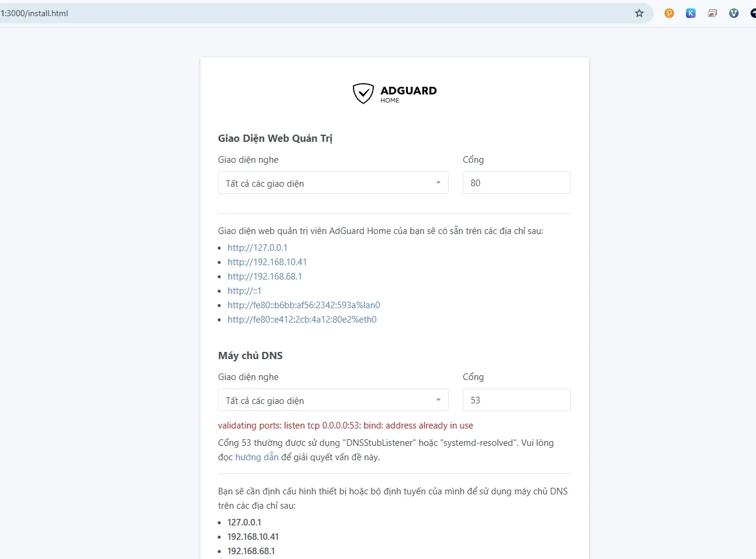This screenshot has height=559, width=756.
Task: Click the 'Cổng' label above port 53
Action: click(473, 377)
